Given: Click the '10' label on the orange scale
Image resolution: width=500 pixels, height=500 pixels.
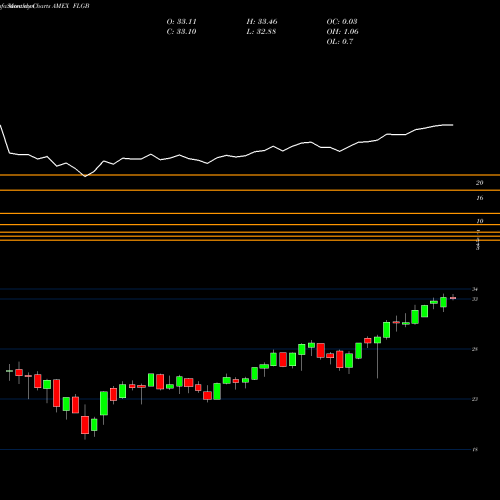Looking at the screenshot, I should [479, 221].
